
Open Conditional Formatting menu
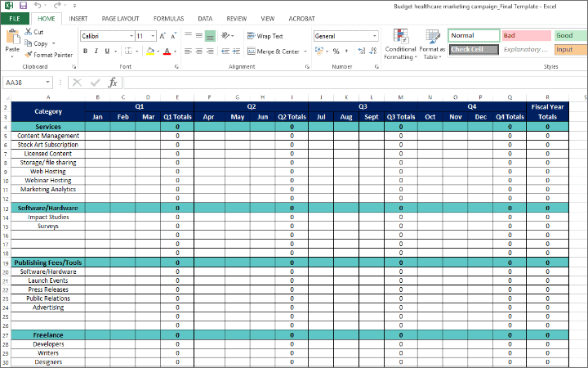point(400,44)
